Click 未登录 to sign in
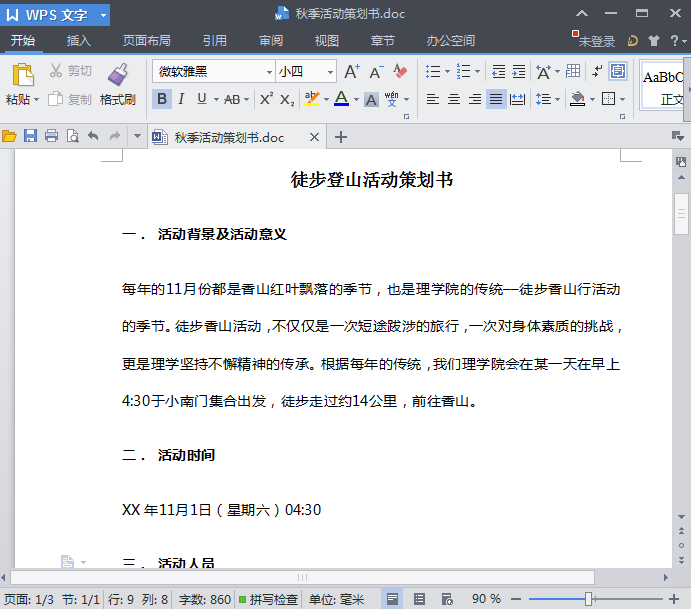The image size is (691, 609). 597,41
